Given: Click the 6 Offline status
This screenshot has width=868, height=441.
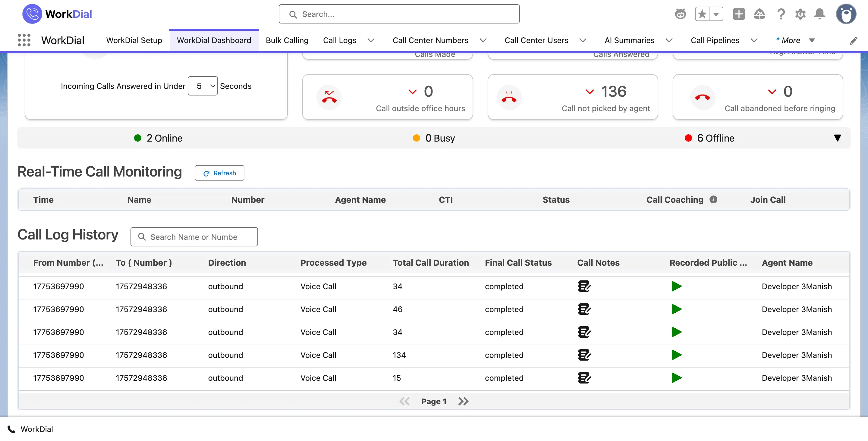Looking at the screenshot, I should tap(709, 138).
